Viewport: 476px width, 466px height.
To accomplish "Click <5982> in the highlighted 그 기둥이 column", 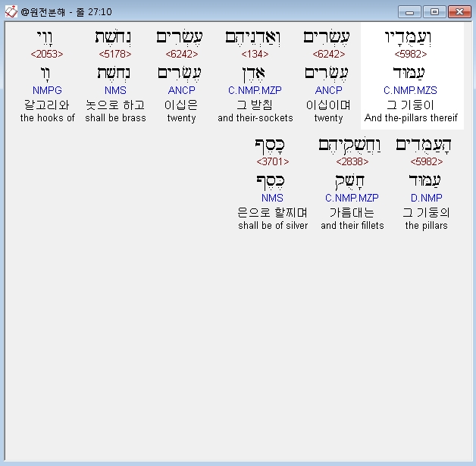I will click(x=411, y=54).
